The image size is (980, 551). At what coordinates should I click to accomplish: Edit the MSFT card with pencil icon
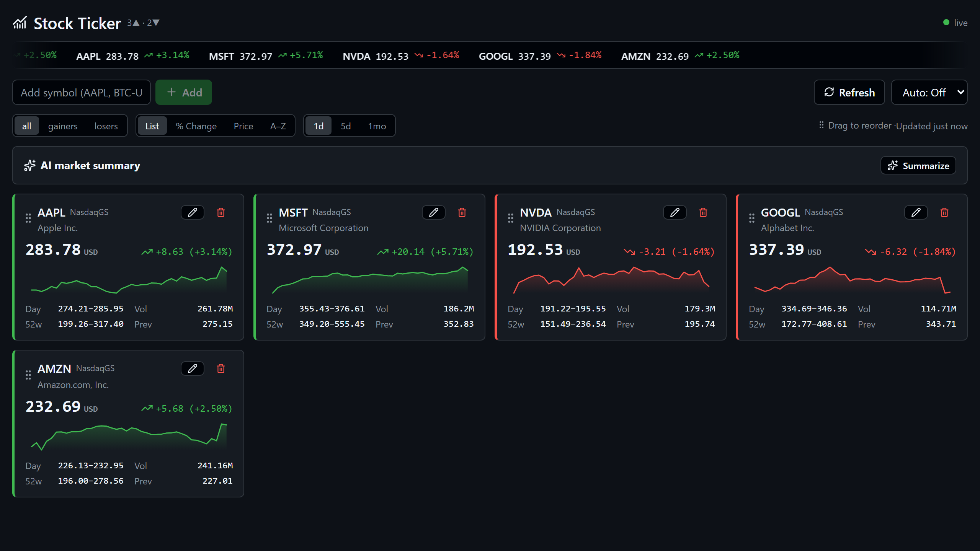click(434, 212)
